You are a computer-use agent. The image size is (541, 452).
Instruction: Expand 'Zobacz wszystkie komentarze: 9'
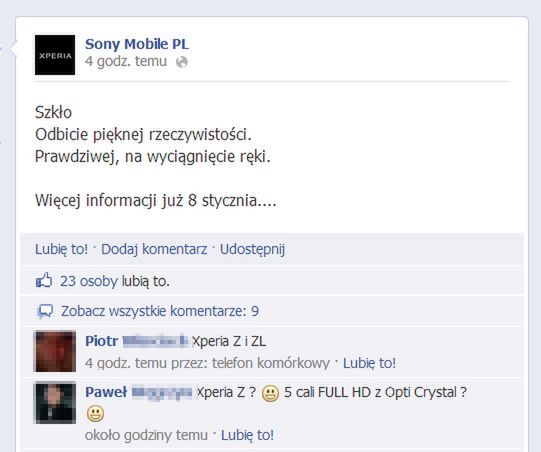coord(160,311)
